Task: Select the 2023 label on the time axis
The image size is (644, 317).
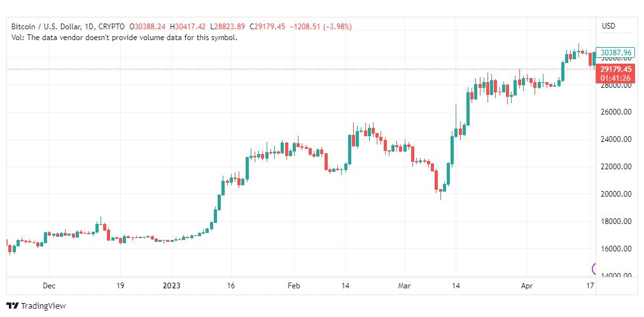Action: 171,286
